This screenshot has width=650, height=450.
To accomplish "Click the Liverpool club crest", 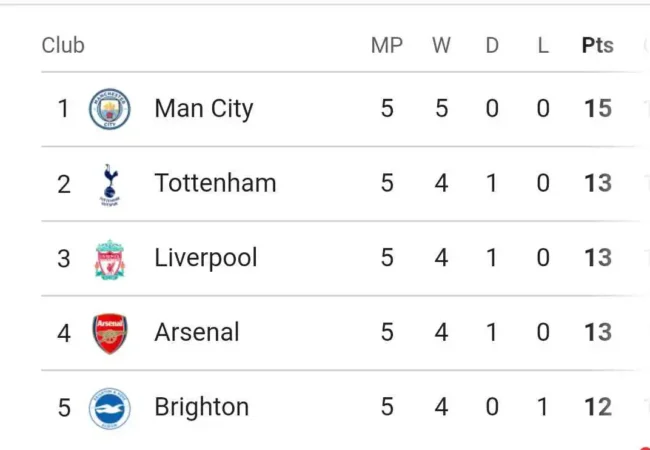I will (110, 259).
